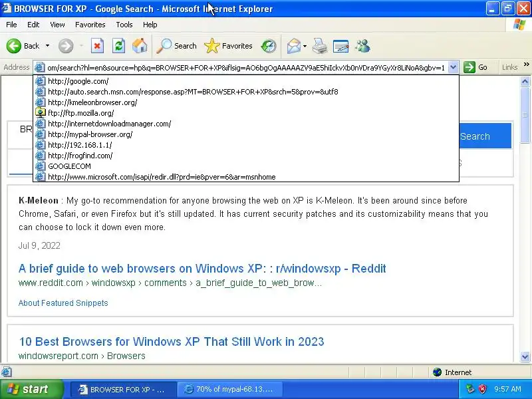Click the red security shield tray icon
Screen dimensions: 532x399
[x=482, y=389]
